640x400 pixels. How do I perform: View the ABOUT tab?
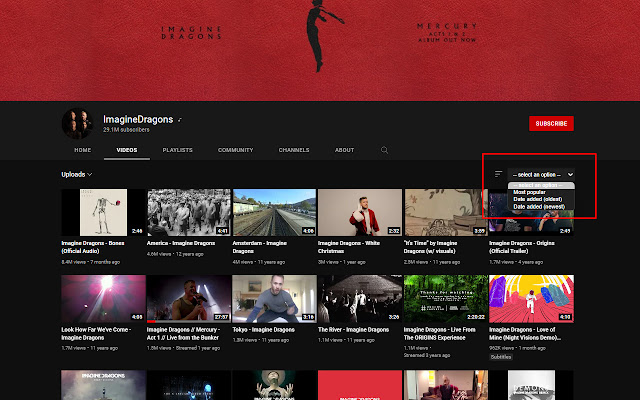click(344, 150)
